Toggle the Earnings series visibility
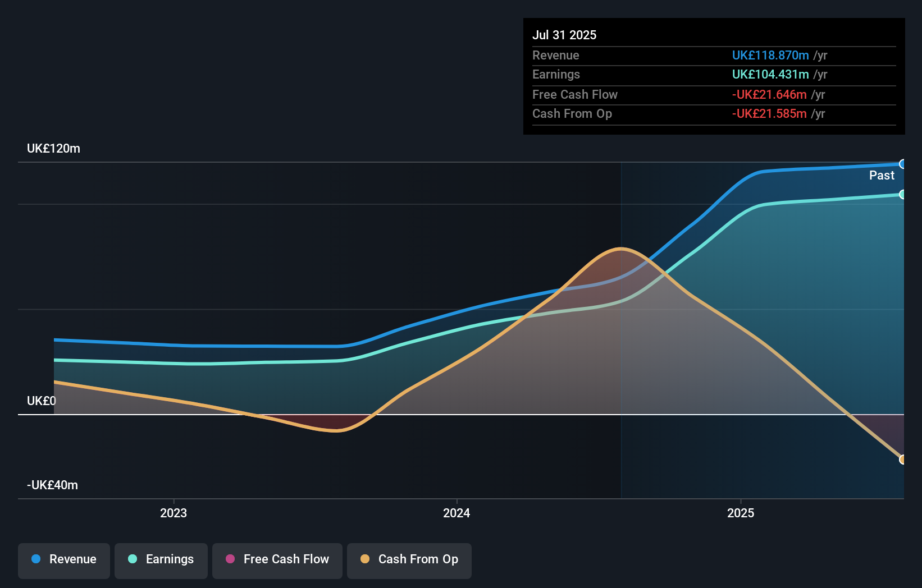Viewport: 922px width, 588px height. pyautogui.click(x=161, y=559)
